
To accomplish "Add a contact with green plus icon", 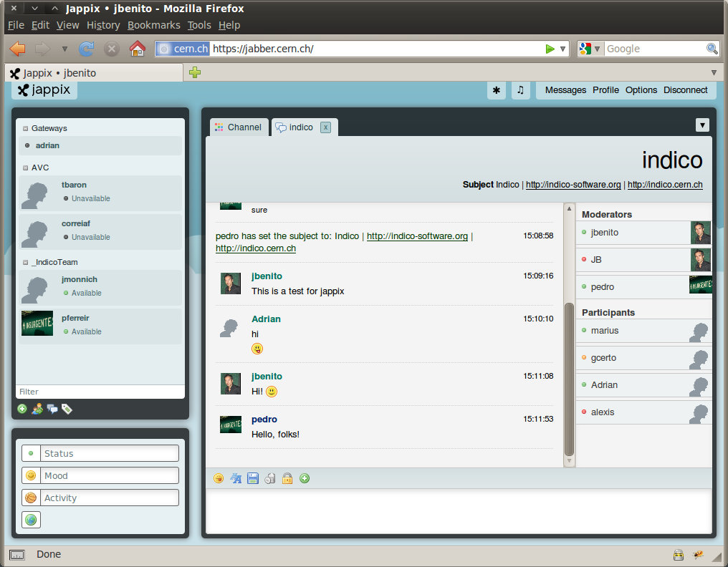I will click(21, 409).
